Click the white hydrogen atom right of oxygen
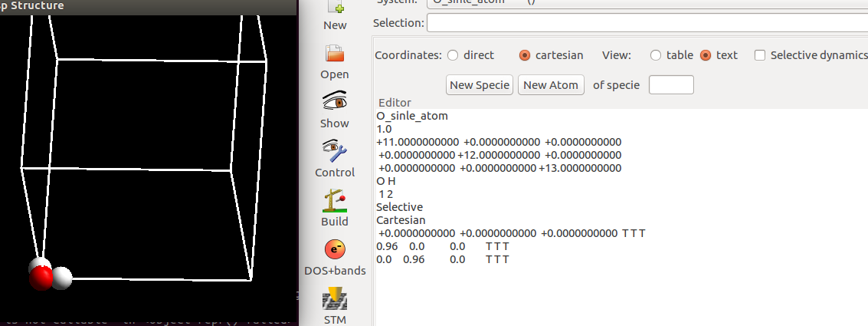Viewport: 868px width, 326px height. 61,277
